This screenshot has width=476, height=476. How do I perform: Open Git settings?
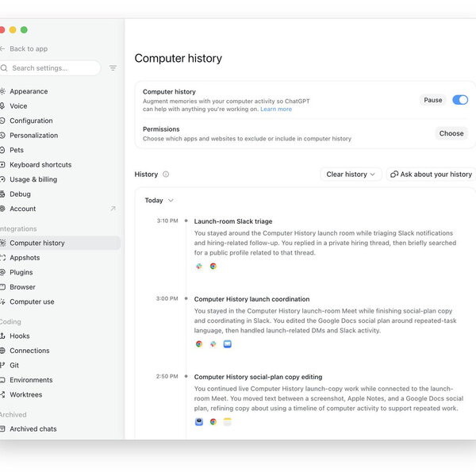pos(14,365)
